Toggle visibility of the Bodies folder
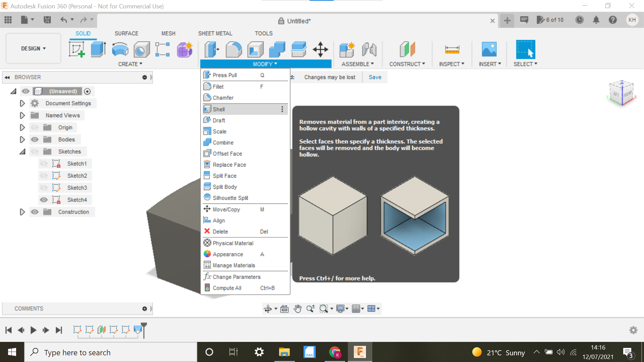This screenshot has width=644, height=362. (x=35, y=139)
